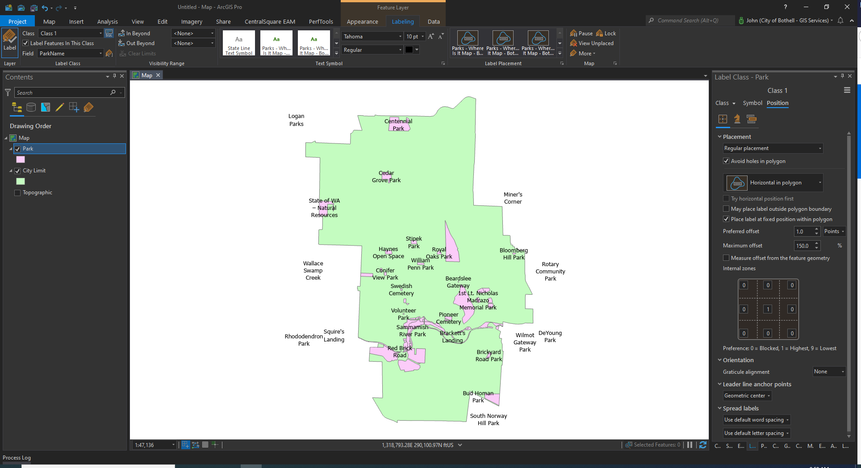
Task: Open the ParkName field dropdown
Action: coord(70,53)
